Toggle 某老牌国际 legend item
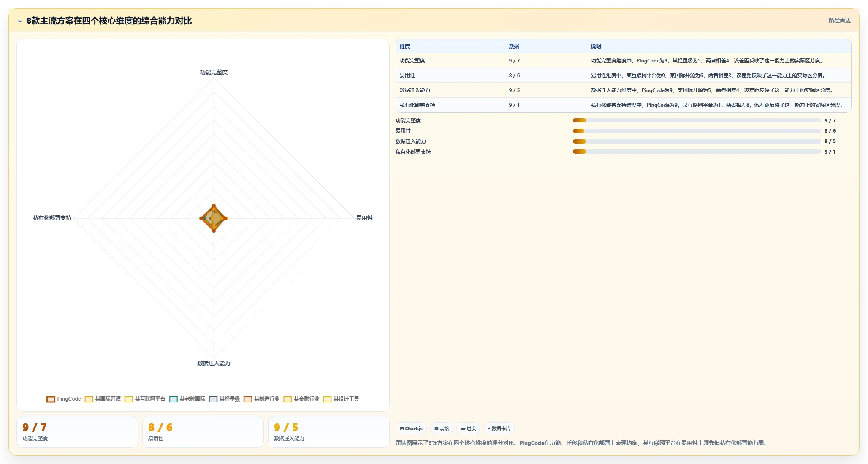This screenshot has height=464, width=868. click(187, 399)
